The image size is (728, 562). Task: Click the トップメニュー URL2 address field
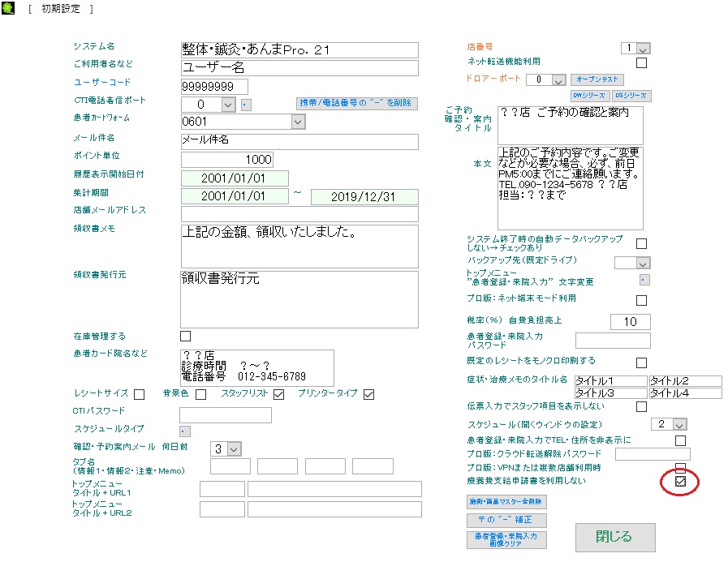(x=334, y=509)
